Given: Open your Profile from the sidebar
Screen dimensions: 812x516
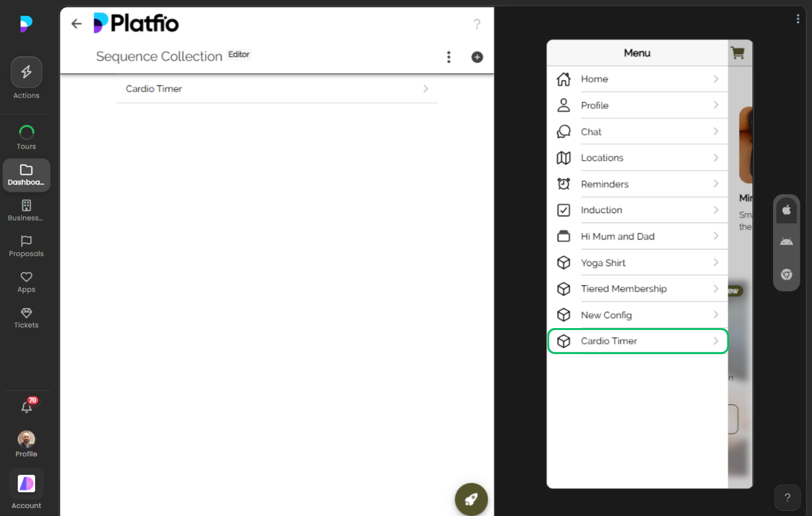Looking at the screenshot, I should [26, 443].
